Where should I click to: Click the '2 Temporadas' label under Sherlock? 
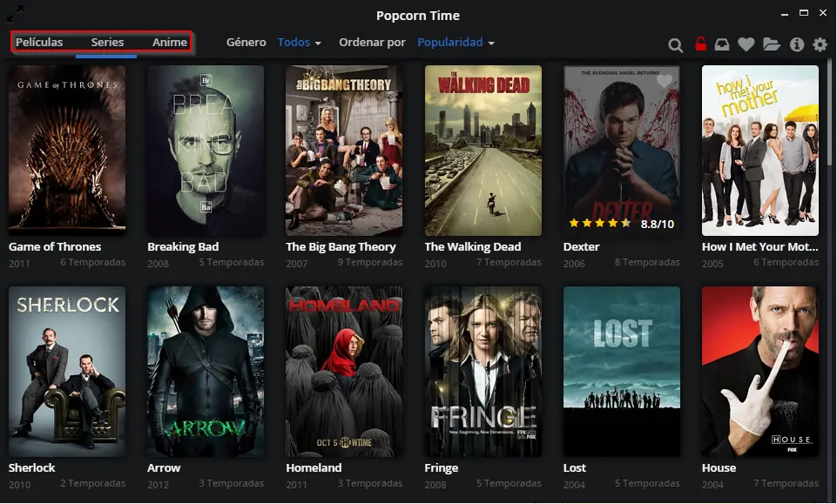93,483
